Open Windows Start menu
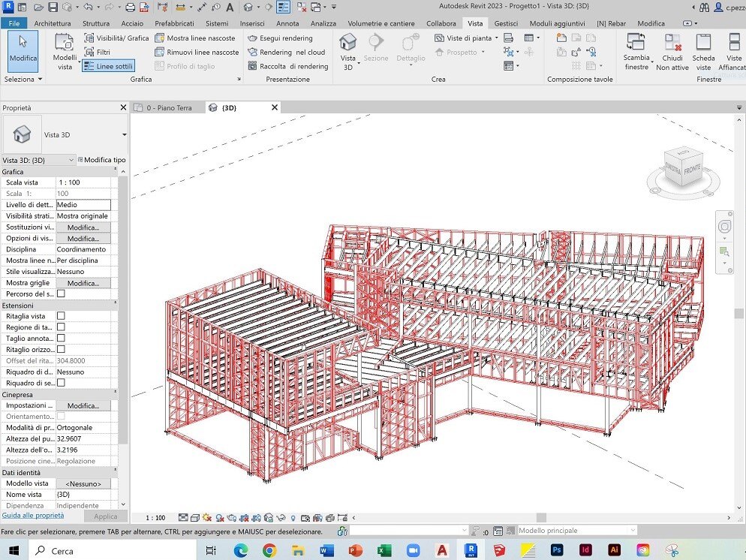Viewport: 746px width, 560px height. click(x=14, y=550)
